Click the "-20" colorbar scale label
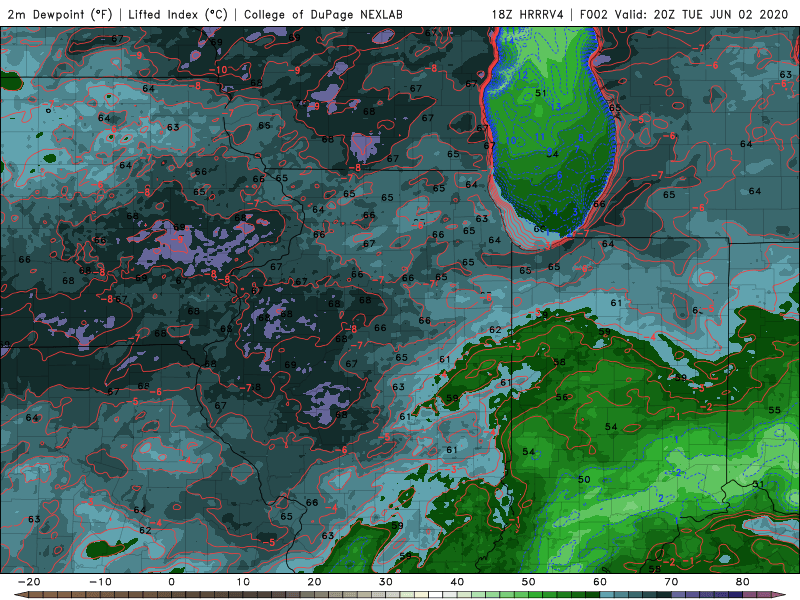The width and height of the screenshot is (800, 600). (29, 582)
